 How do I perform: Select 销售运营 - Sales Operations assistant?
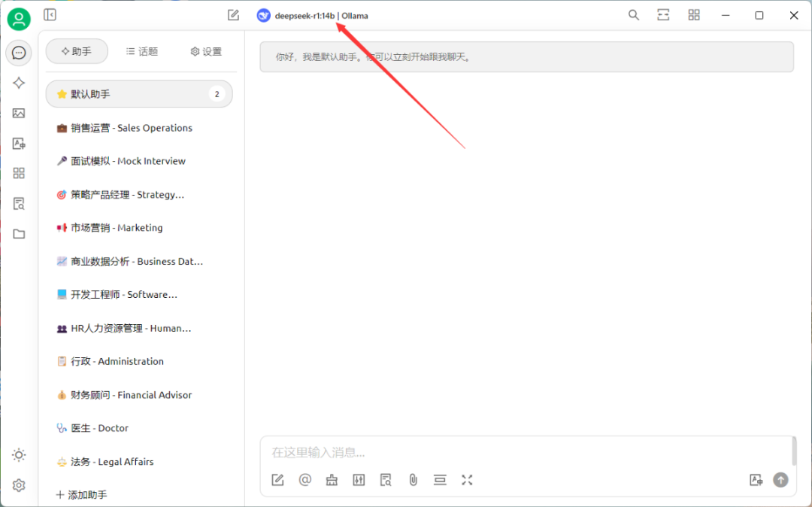pos(139,128)
